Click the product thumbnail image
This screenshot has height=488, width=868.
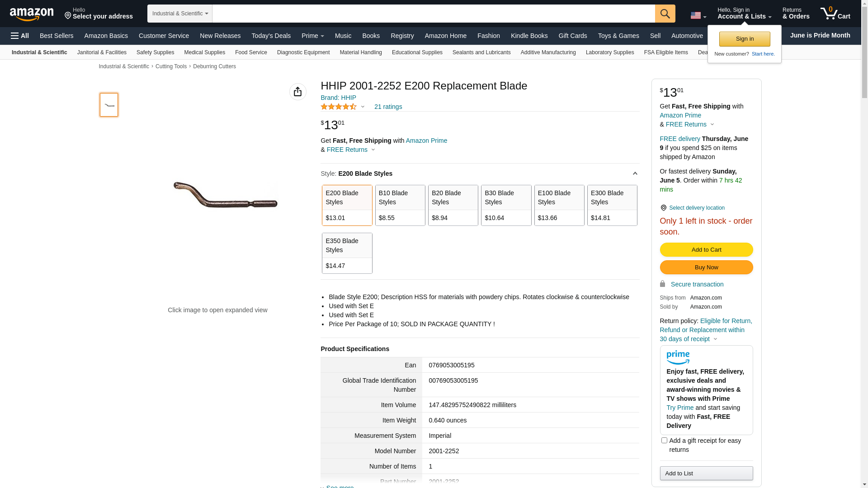pos(109,105)
